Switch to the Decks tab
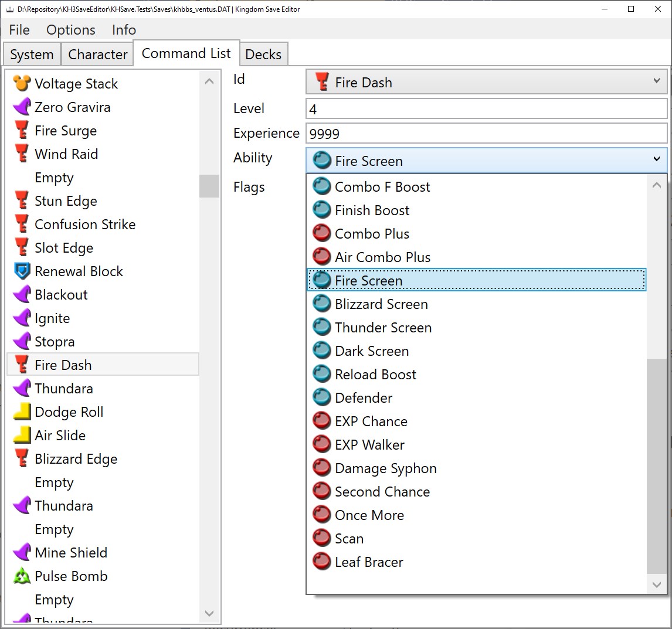 [x=263, y=55]
